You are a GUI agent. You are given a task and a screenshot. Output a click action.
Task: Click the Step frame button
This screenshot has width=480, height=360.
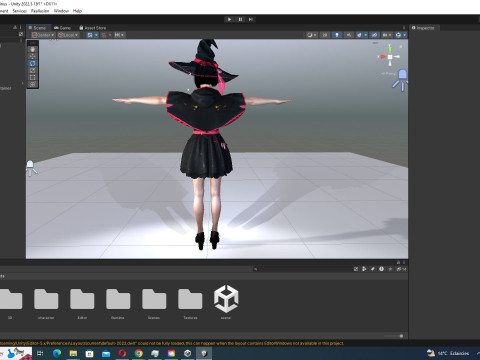(x=251, y=19)
